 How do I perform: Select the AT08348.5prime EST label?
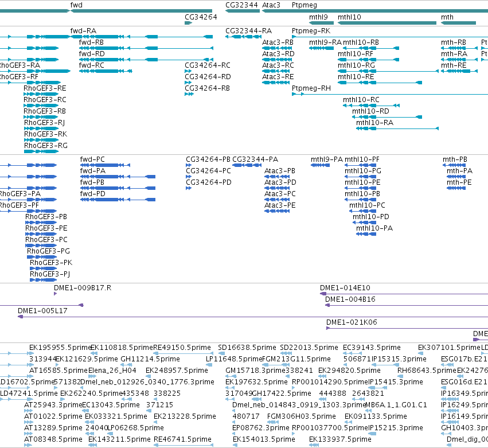[53, 440]
